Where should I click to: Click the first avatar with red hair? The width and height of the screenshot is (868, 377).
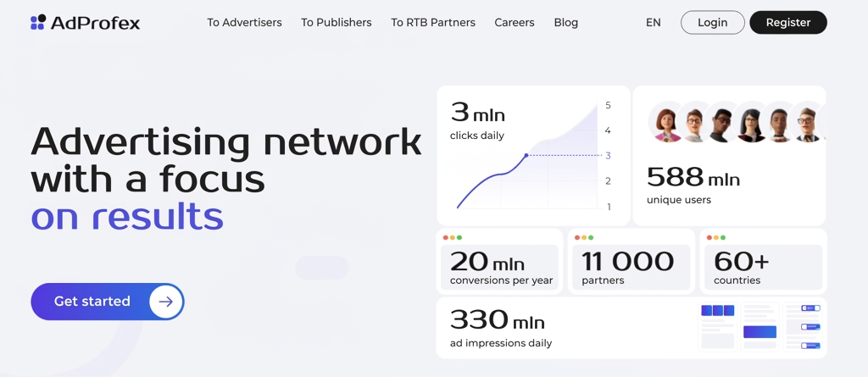(x=667, y=122)
